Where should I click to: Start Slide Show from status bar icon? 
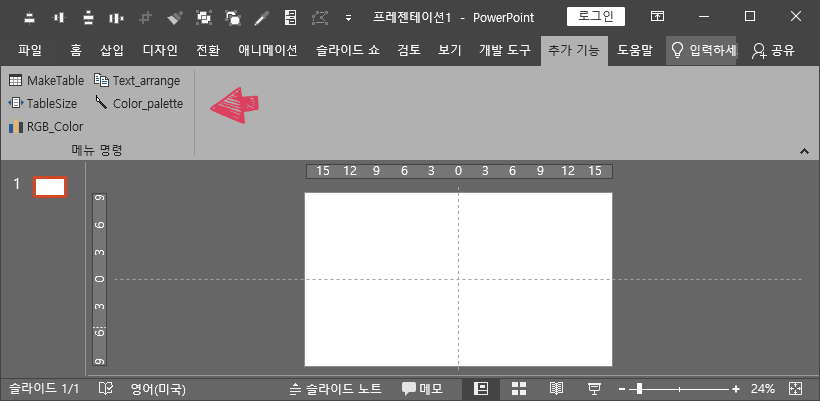point(594,388)
